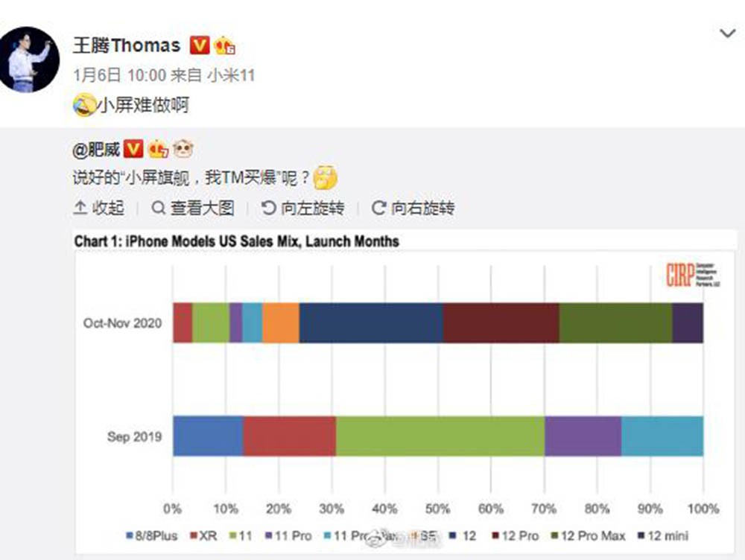Click the 王腾Thomas username link
The height and width of the screenshot is (560, 745).
tap(127, 45)
